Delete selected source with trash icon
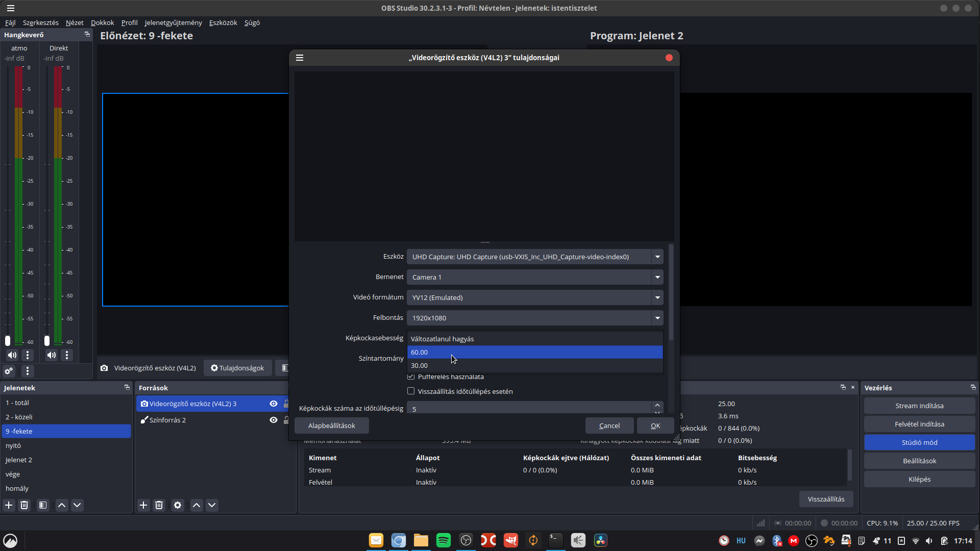The height and width of the screenshot is (551, 980). (x=159, y=505)
